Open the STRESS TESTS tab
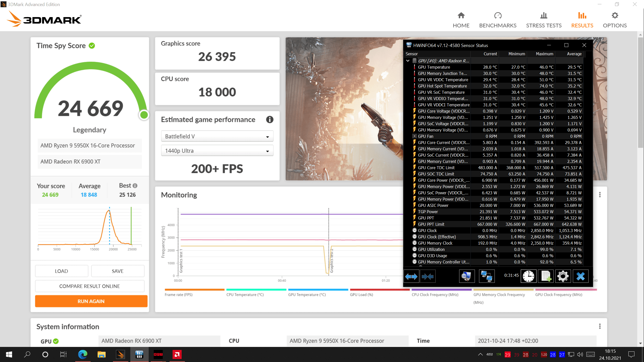Viewport: 644px width, 362px height. (x=544, y=20)
